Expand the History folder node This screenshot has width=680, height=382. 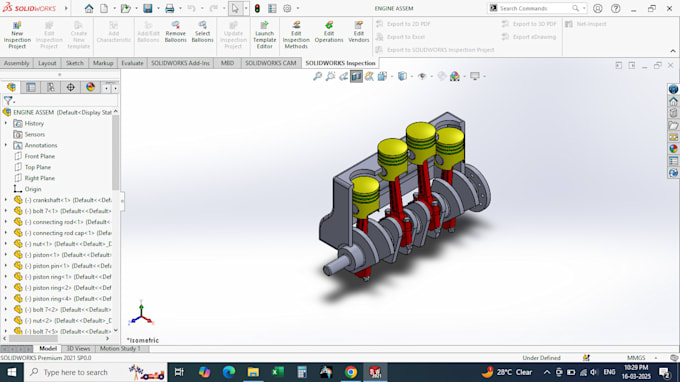coord(6,123)
